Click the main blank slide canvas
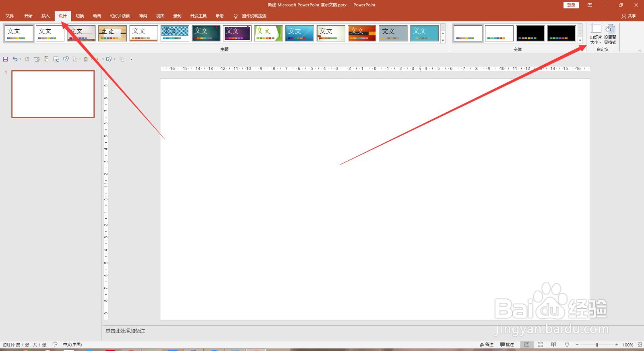644x351 pixels. click(x=375, y=199)
